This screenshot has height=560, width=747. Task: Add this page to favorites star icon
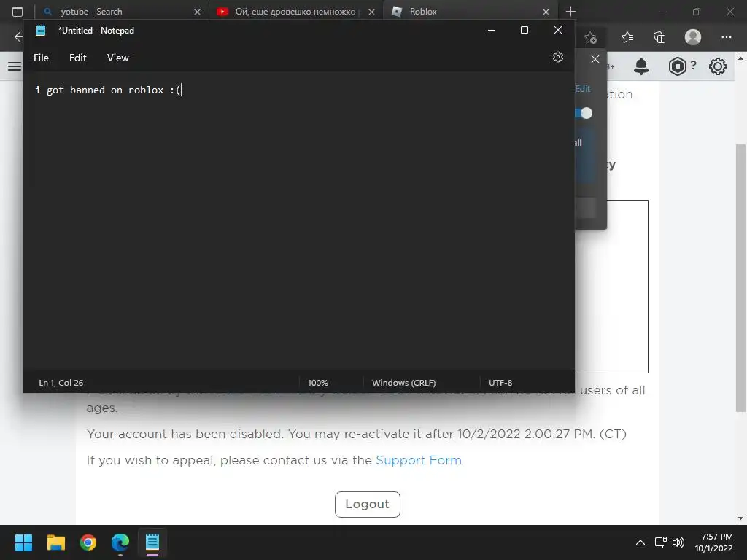pos(591,37)
